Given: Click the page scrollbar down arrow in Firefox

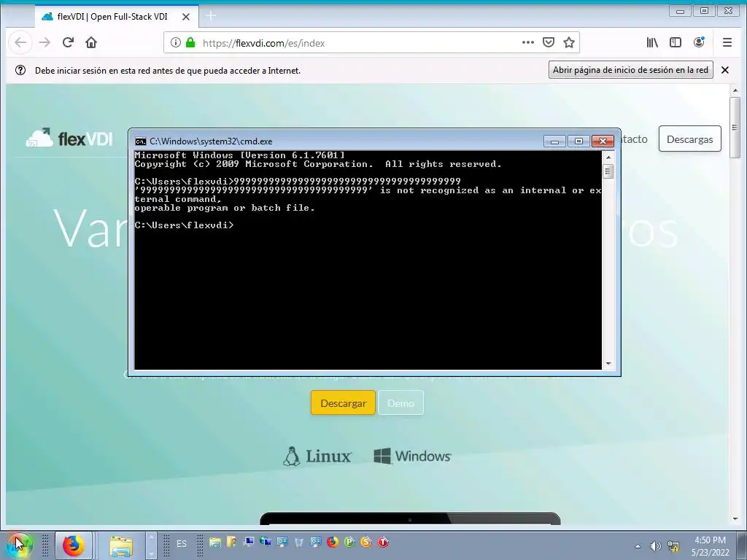Looking at the screenshot, I should 735,519.
